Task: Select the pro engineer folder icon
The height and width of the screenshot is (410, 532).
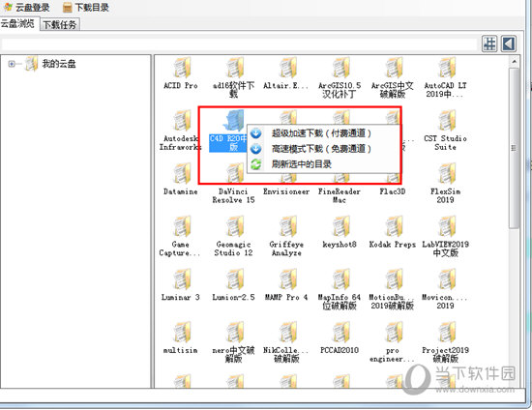Action: point(394,332)
